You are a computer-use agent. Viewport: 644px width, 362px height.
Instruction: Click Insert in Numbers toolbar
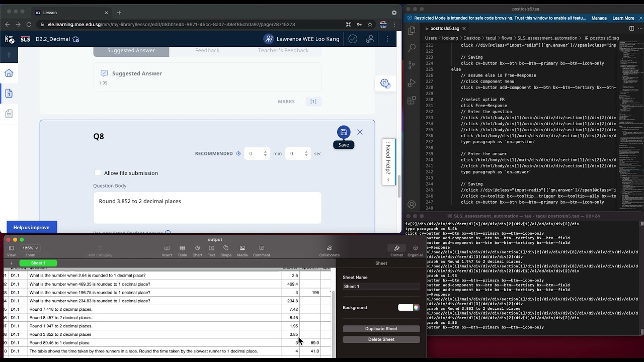pos(167,251)
